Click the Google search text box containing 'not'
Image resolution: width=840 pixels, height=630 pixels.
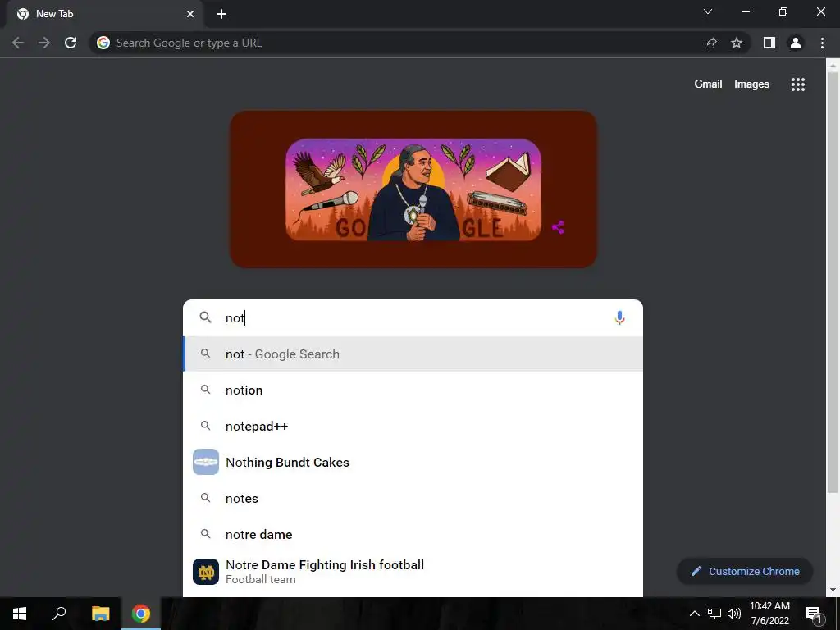(x=413, y=317)
